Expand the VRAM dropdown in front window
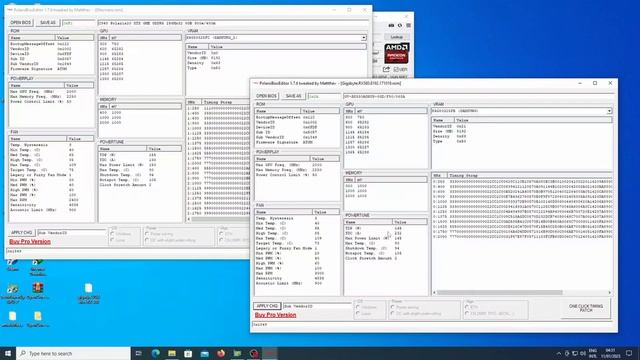This screenshot has width=640, height=360. tap(609, 111)
